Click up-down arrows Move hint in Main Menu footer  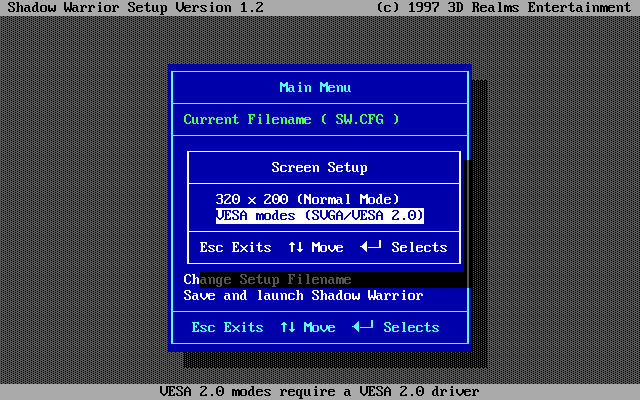(308, 327)
